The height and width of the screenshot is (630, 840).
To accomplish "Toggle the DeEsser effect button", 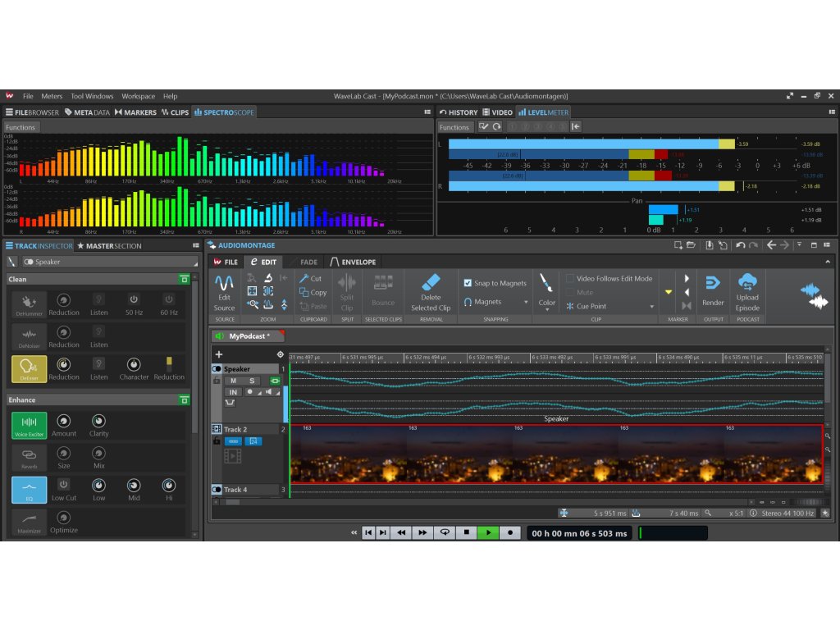I will pos(29,368).
